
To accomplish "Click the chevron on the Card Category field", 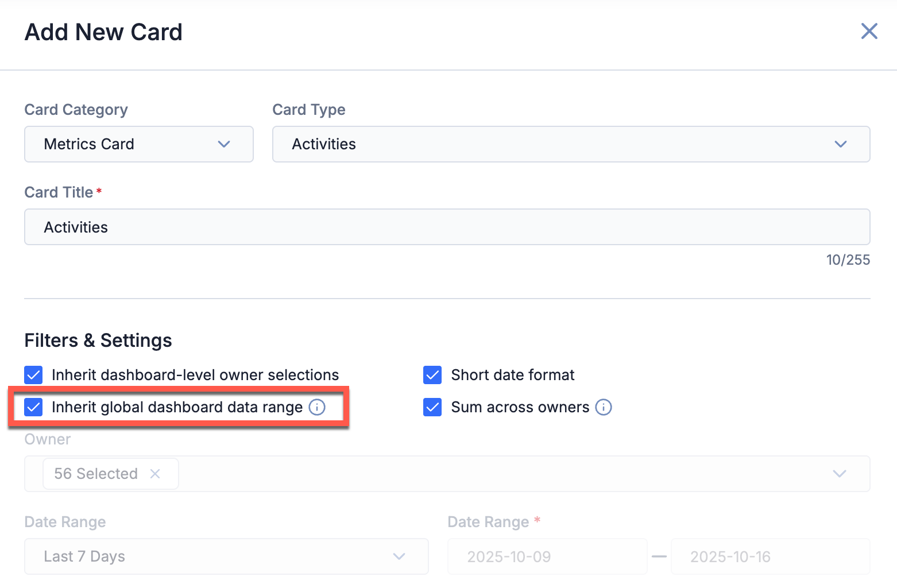I will pyautogui.click(x=224, y=144).
